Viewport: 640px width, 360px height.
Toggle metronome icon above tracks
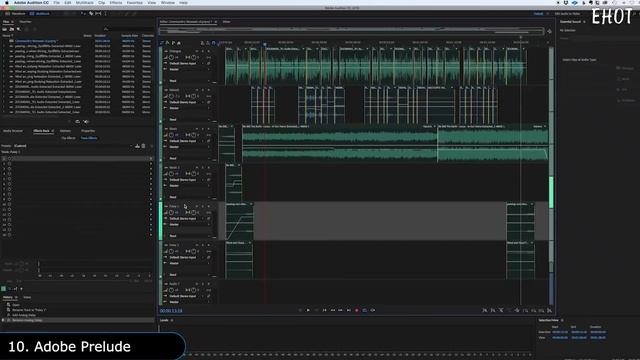point(202,42)
